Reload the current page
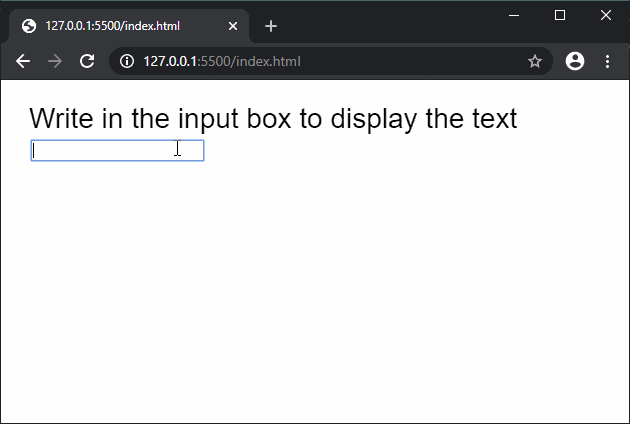Viewport: 630px width, 424px height. (87, 61)
